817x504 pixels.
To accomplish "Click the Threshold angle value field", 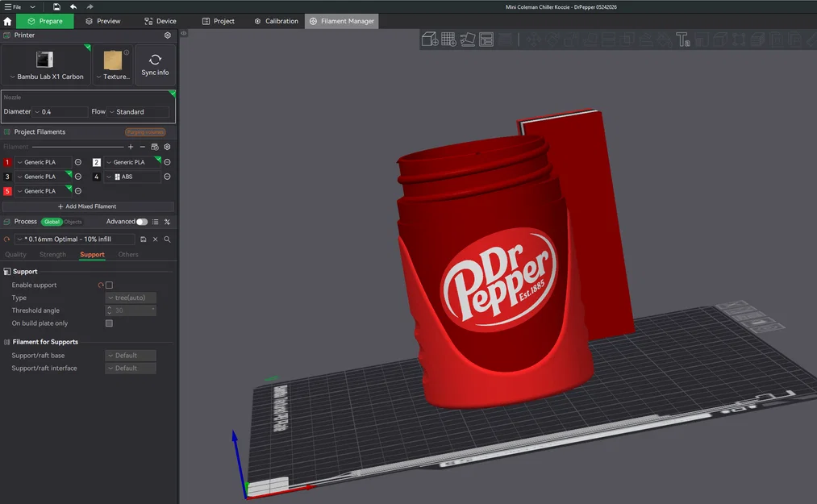I will [x=131, y=310].
